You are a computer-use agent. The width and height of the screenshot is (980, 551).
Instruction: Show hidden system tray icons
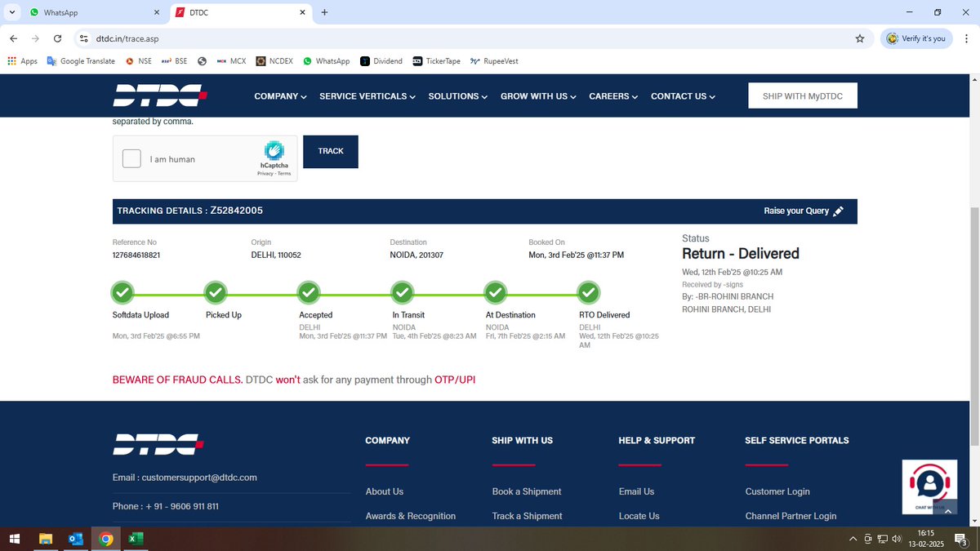(x=853, y=539)
